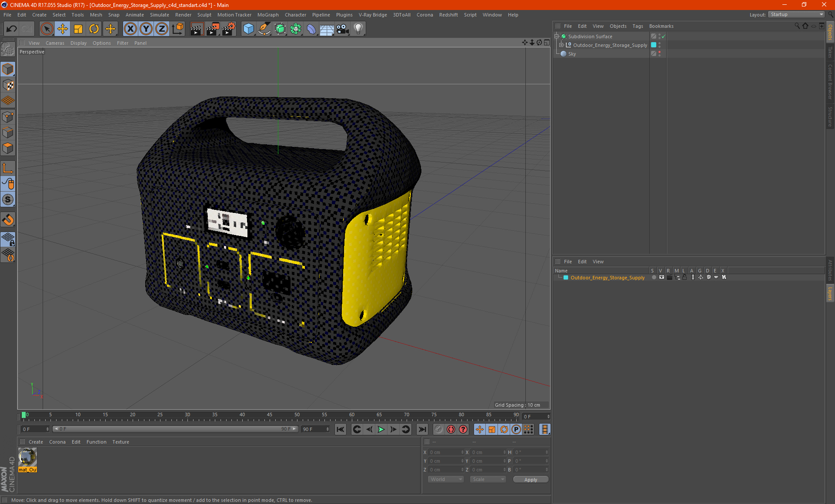Select Polygons mode in left sidebar
Image resolution: width=835 pixels, height=504 pixels.
[x=8, y=148]
